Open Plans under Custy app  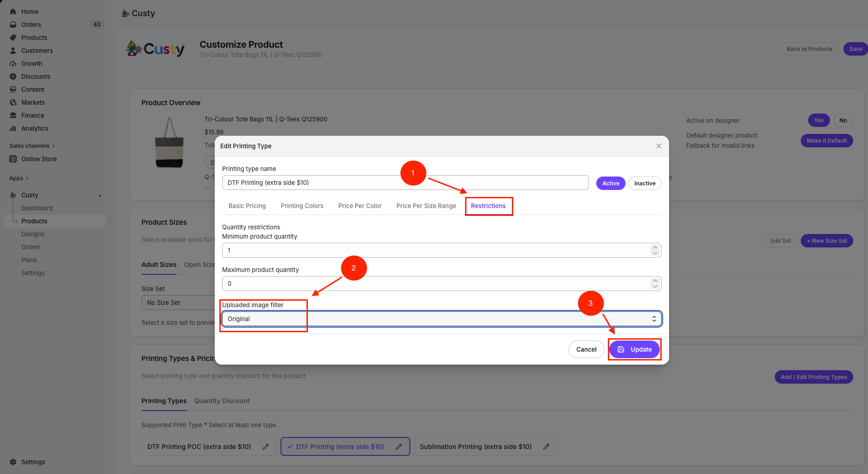pos(29,260)
